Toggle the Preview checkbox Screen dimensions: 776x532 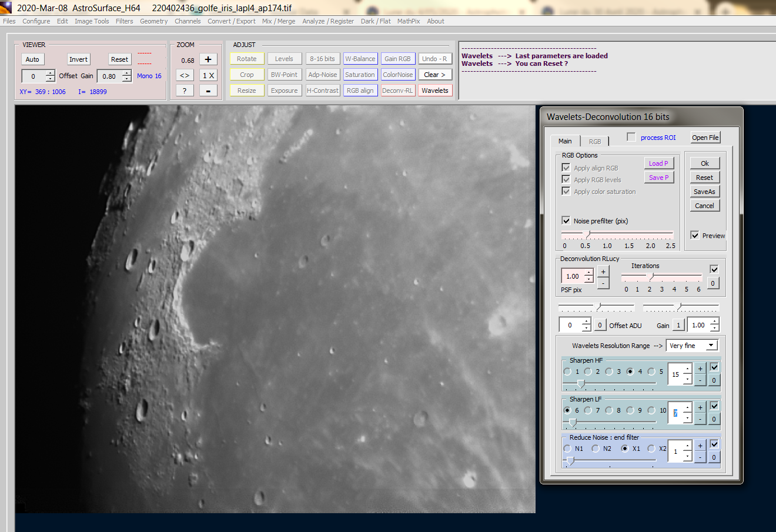pyautogui.click(x=695, y=235)
